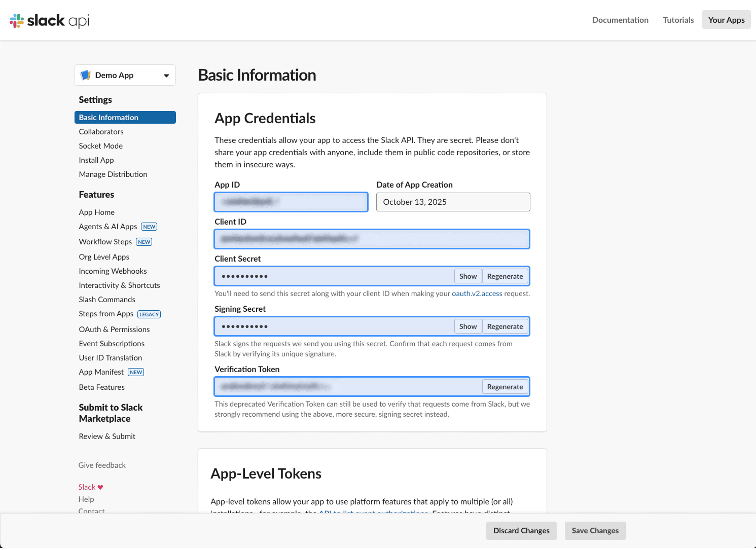Open the oauth.v2.access link
The height and width of the screenshot is (550, 756).
click(x=477, y=294)
